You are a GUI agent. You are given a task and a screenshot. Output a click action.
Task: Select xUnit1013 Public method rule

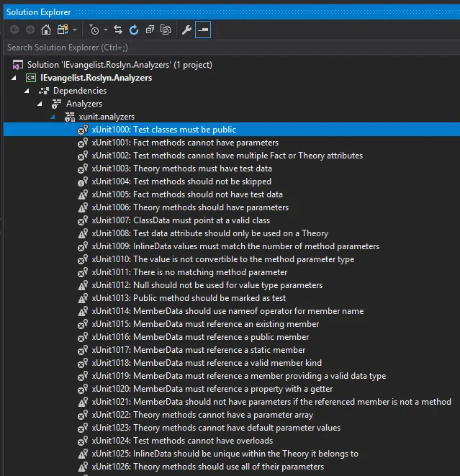point(189,298)
